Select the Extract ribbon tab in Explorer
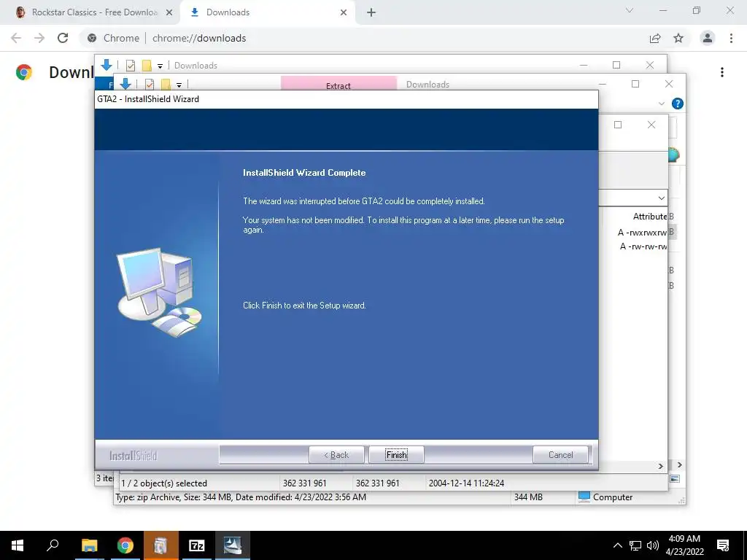The image size is (747, 560). [x=338, y=83]
